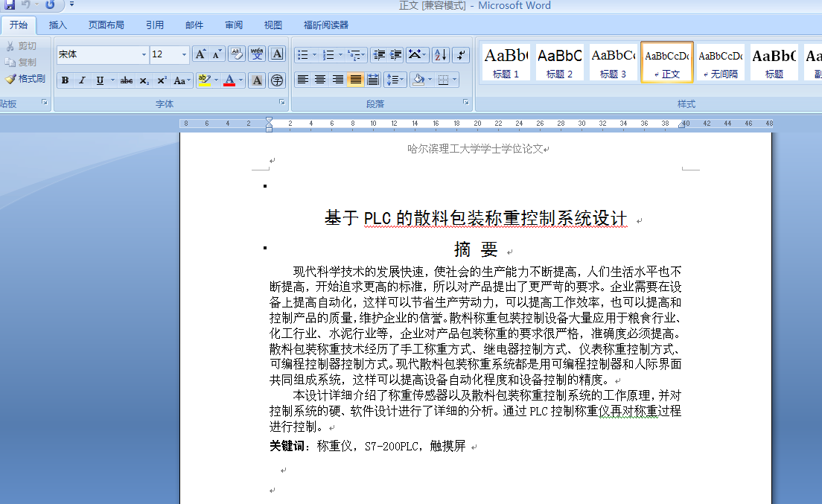Click the Sort (A-Z) icon
Screen dimensions: 822x504
pyautogui.click(x=441, y=54)
